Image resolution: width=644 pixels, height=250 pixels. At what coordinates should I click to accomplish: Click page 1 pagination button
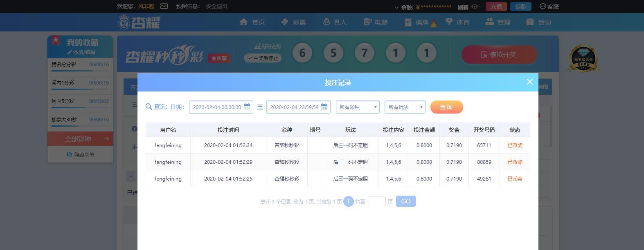coord(348,201)
